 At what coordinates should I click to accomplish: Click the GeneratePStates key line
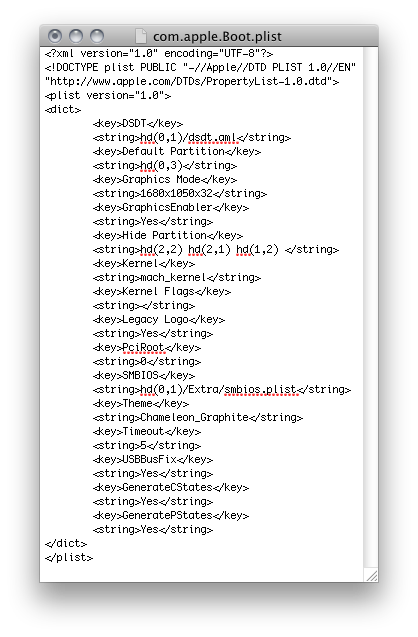pos(171,516)
